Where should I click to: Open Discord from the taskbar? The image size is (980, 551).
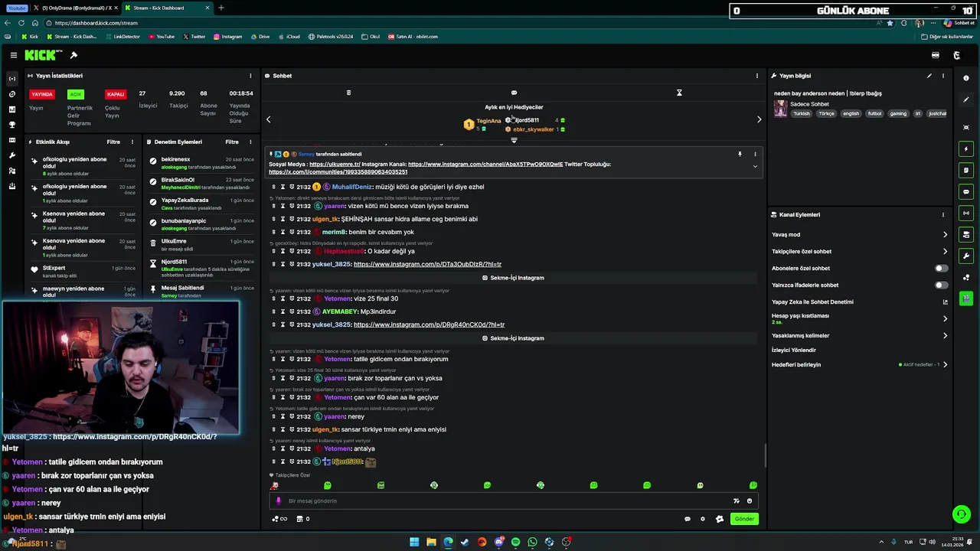click(498, 542)
